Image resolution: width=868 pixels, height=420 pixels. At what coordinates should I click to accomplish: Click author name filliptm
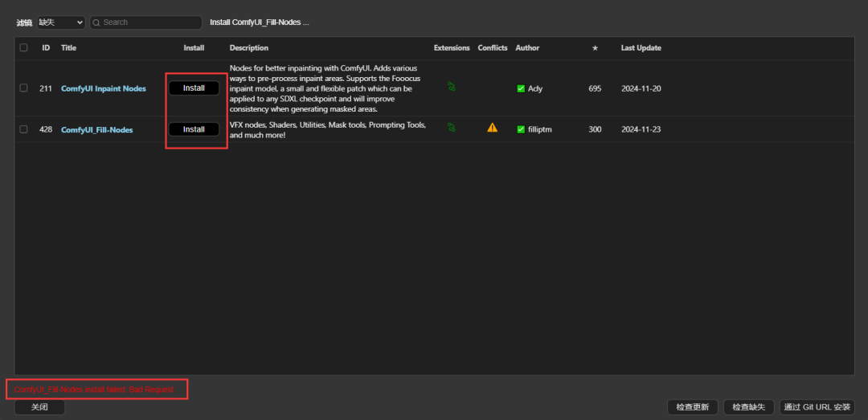540,129
